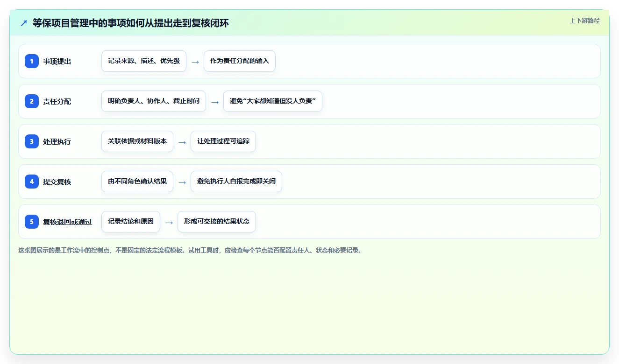619x364 pixels.
Task: Select the 处理执行 step label
Action: pyautogui.click(x=57, y=141)
